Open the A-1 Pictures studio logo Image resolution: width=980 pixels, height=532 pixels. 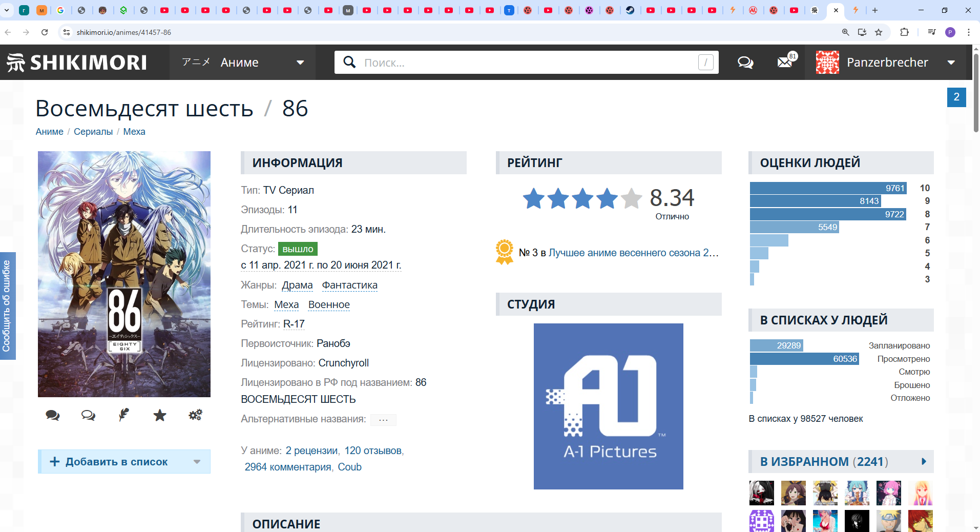pyautogui.click(x=609, y=406)
